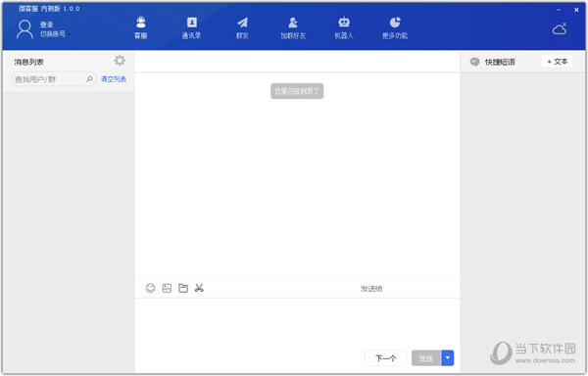This screenshot has width=588, height=376.
Task: Click the user avatar login icon
Action: (24, 29)
